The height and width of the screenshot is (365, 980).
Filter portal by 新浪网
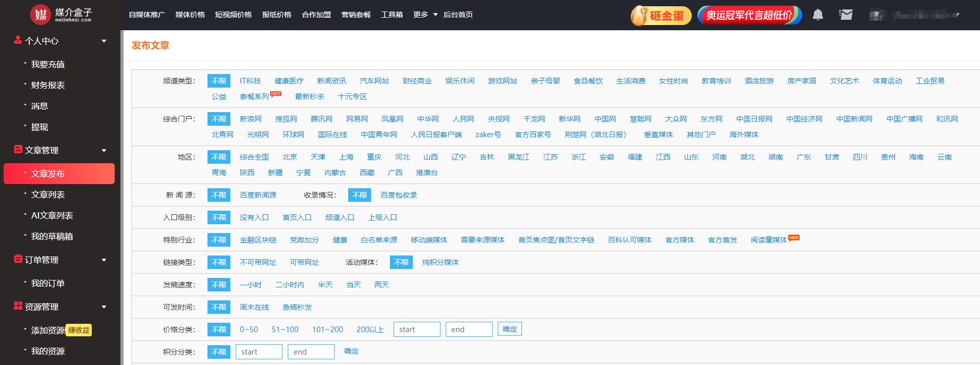(x=251, y=119)
